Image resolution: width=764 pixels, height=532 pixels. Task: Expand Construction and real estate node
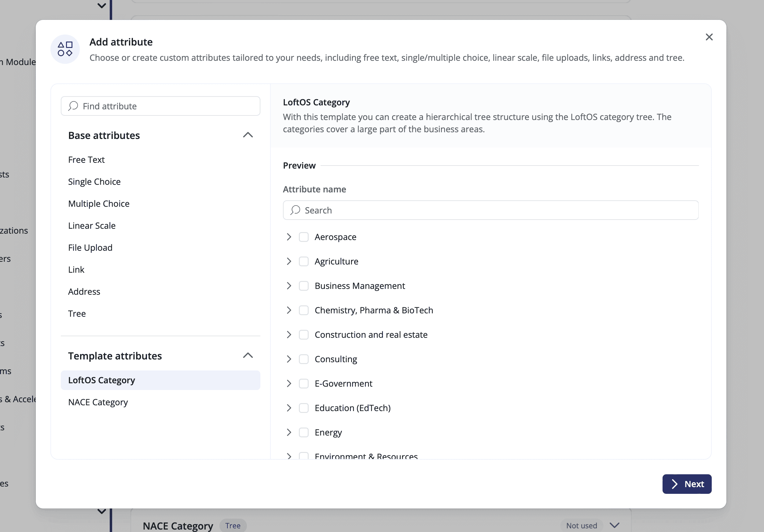click(289, 334)
